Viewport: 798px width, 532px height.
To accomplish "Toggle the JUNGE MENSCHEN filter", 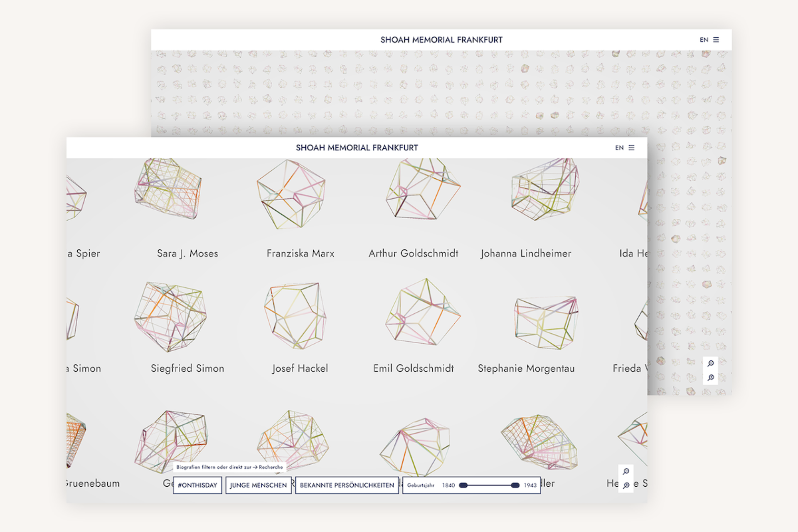I will pos(258,485).
